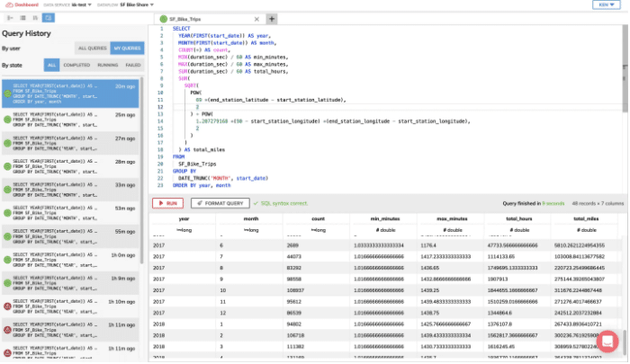Open the third sidebar panel icon
Screen dimensions: 630x364
pyautogui.click(x=35, y=18)
